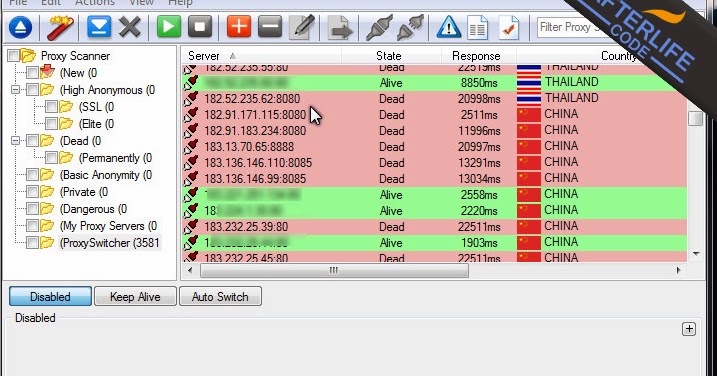The image size is (717, 376).
Task: Click plug icon of 183.232.25.39:80 row
Action: [191, 227]
